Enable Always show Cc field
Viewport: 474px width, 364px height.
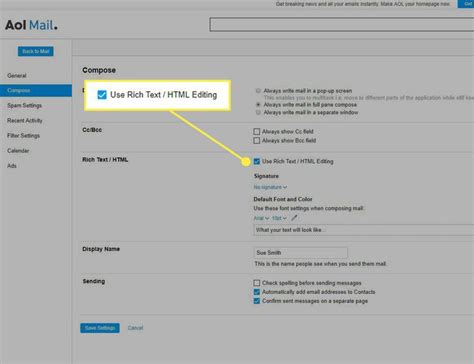[257, 132]
